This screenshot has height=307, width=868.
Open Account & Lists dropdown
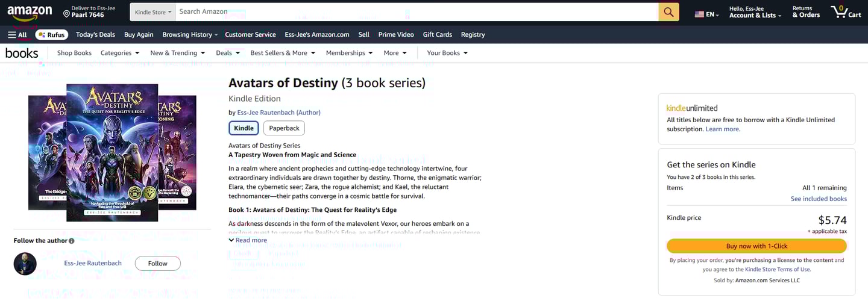[x=755, y=12]
